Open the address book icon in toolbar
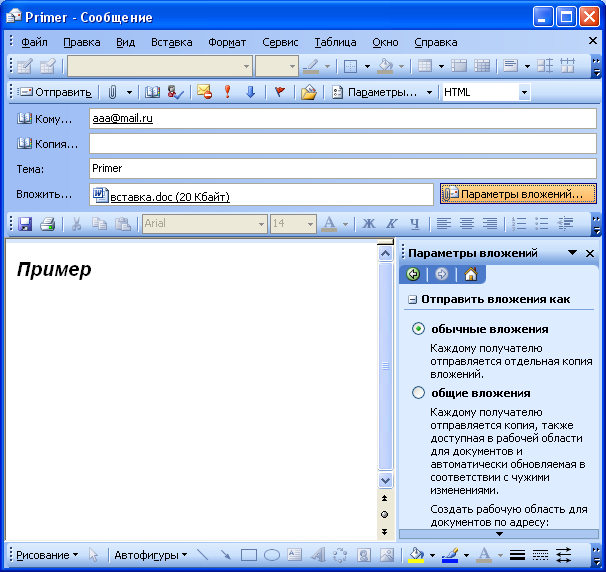Screen dimensions: 606x572 (152, 92)
